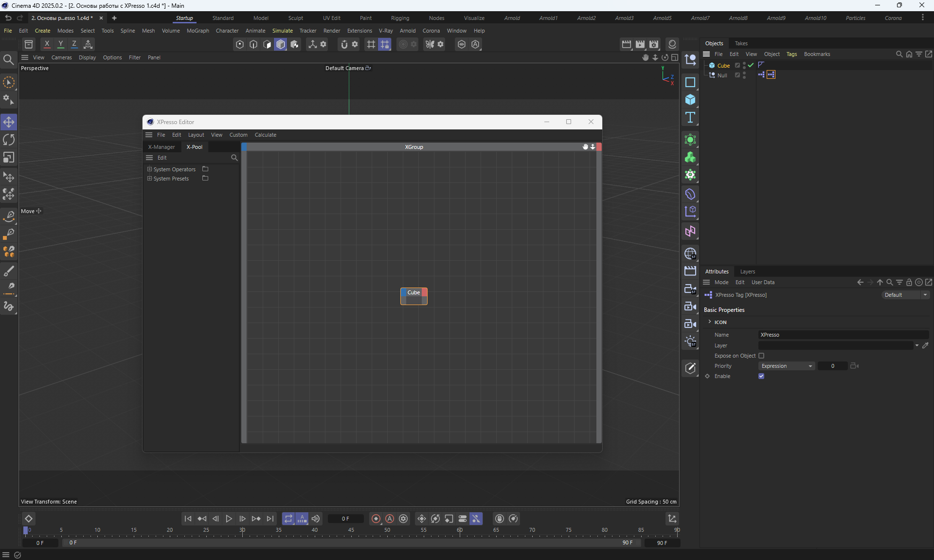Open the MoGraph menu
The width and height of the screenshot is (934, 560).
[x=198, y=31]
